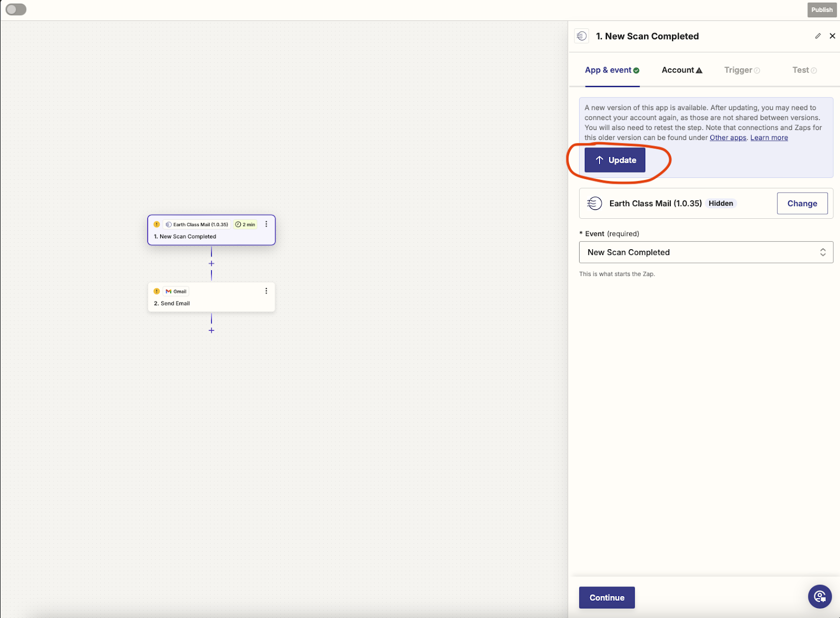Click the Hidden label badge
The height and width of the screenshot is (618, 840).
721,204
